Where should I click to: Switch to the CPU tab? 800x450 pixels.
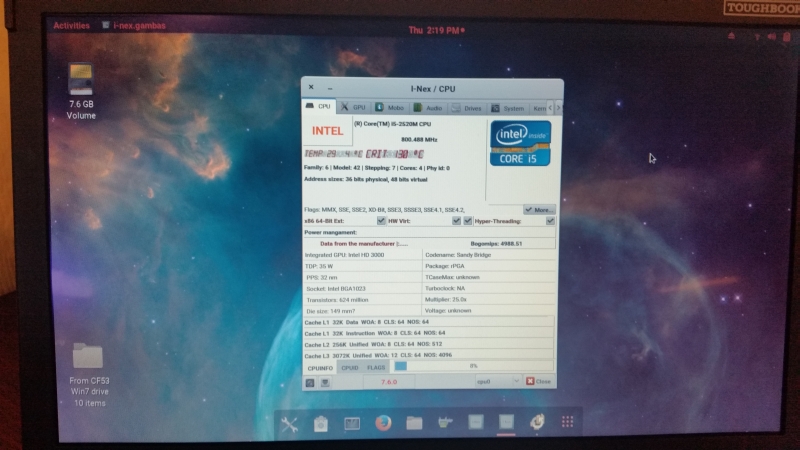pyautogui.click(x=318, y=106)
